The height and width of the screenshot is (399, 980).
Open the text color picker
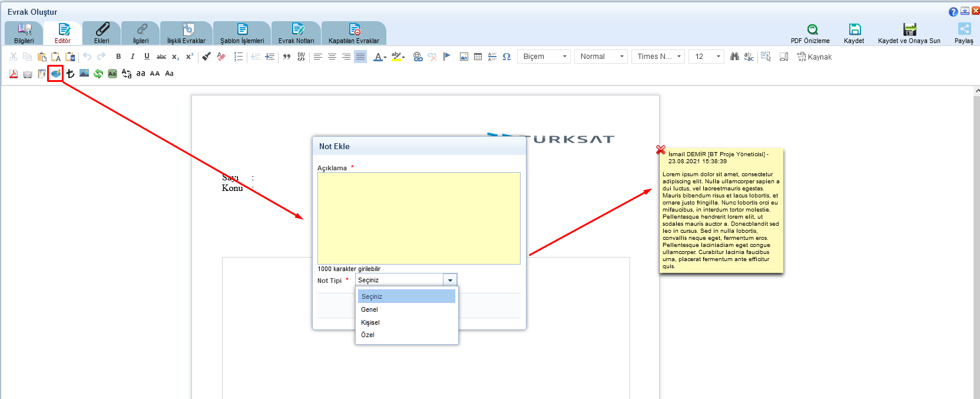[x=380, y=57]
